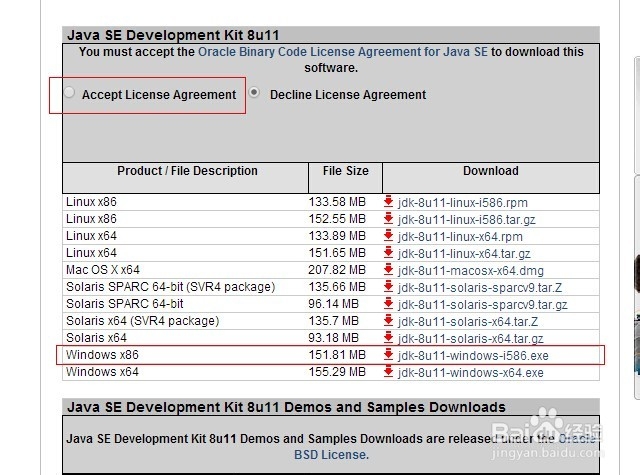Image resolution: width=640 pixels, height=475 pixels.
Task: Download jdk-8u11-solaris-x64.tar.Z file link
Action: (468, 322)
